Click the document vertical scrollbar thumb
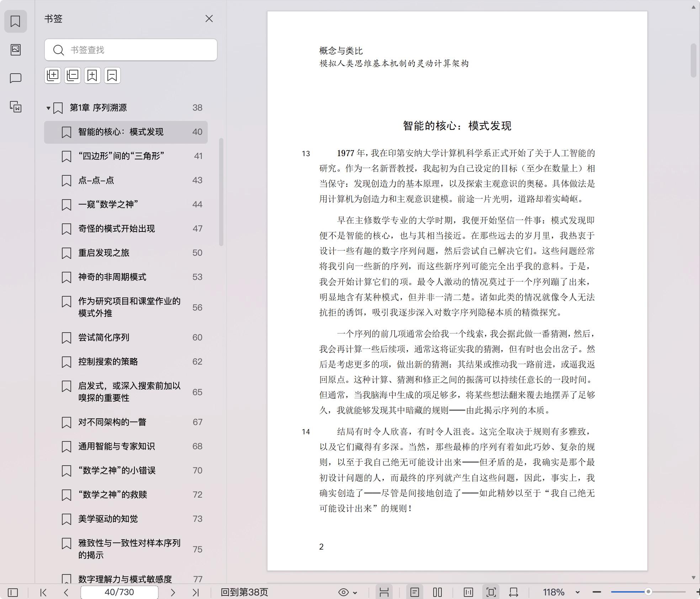Image resolution: width=700 pixels, height=599 pixels. coord(694,60)
